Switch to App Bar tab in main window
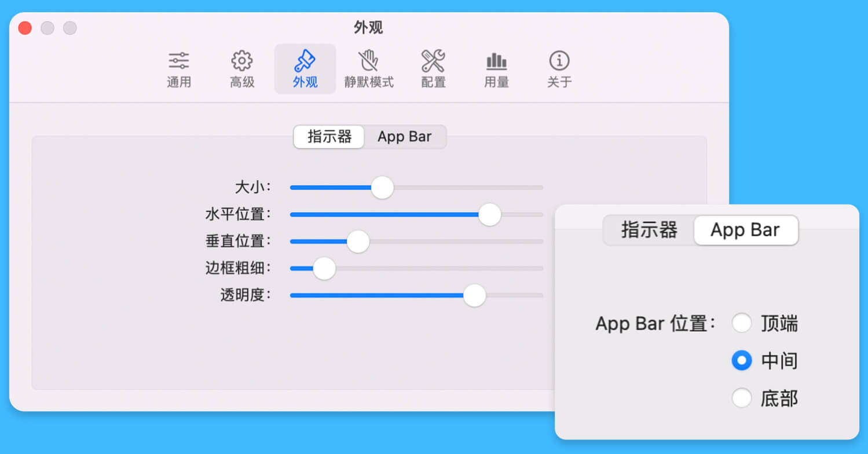 [x=405, y=137]
